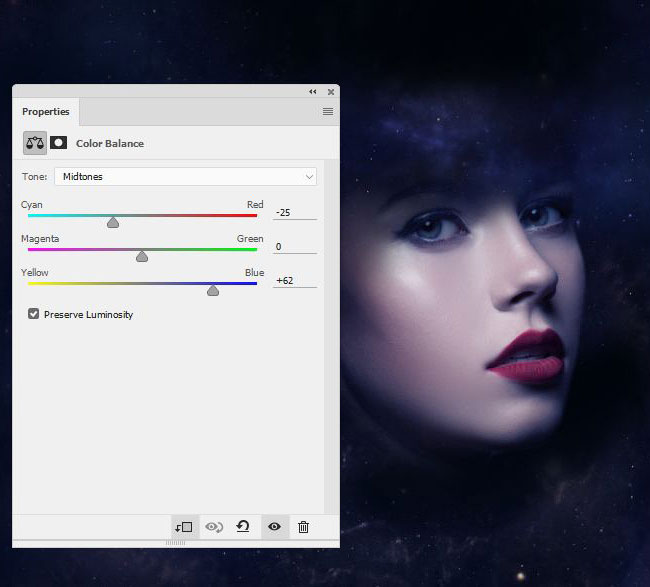Click the Green label
Screen dimensions: 650x587
(250, 239)
